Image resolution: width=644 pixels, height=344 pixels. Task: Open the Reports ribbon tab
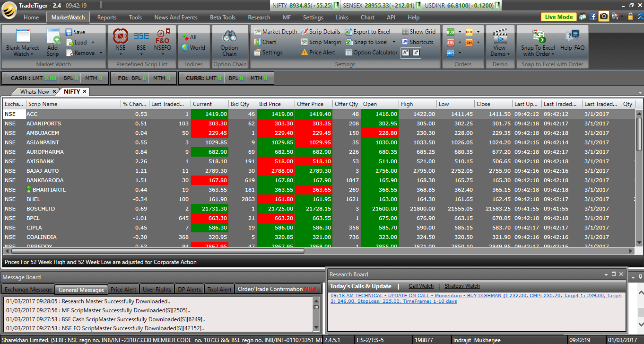click(107, 18)
